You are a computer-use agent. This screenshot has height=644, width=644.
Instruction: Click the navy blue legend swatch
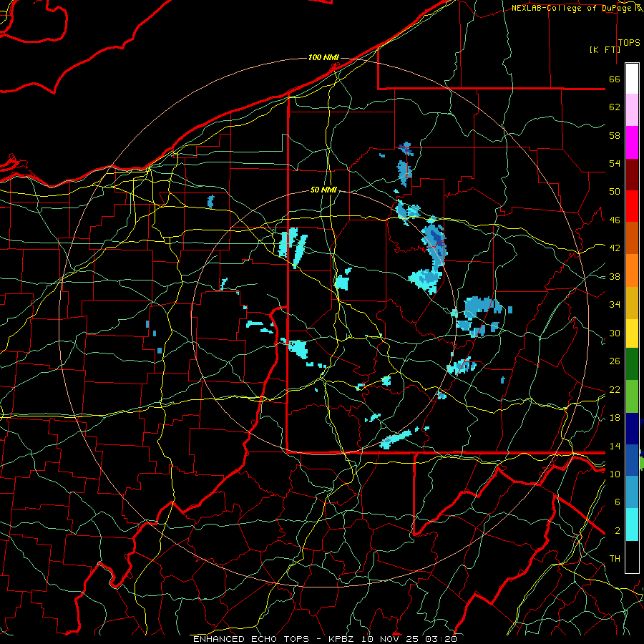pos(632,429)
